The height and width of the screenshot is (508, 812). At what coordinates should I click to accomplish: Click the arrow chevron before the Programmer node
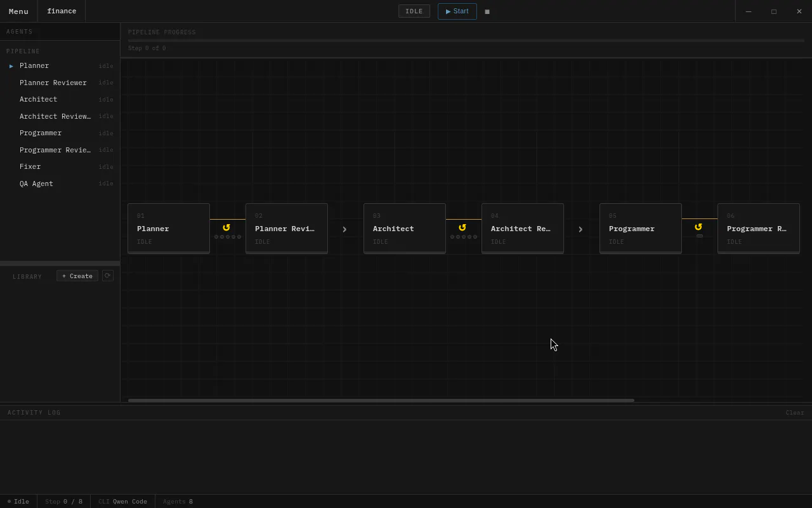tap(580, 229)
